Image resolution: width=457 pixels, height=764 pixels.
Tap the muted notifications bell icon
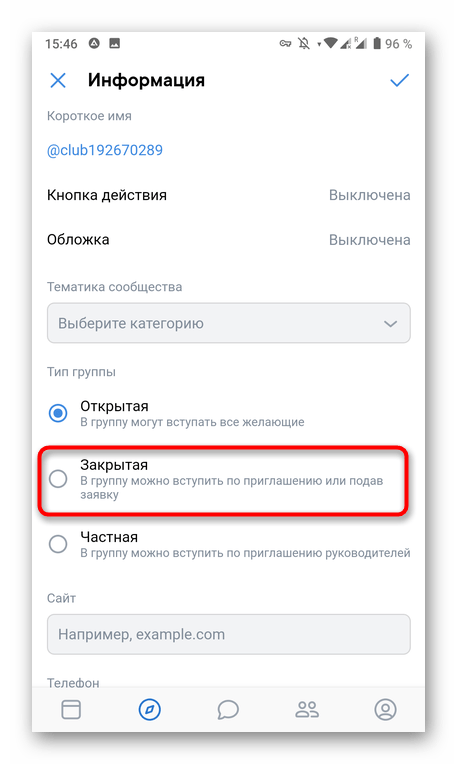click(x=304, y=44)
